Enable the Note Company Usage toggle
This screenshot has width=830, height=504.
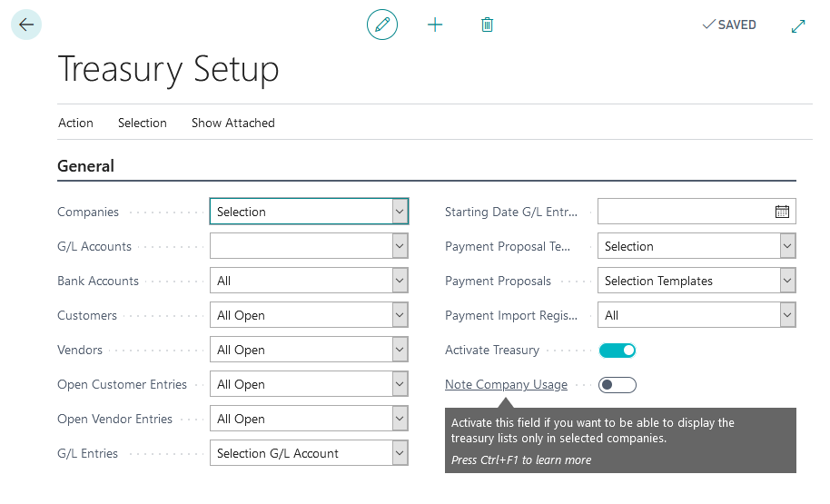(618, 385)
